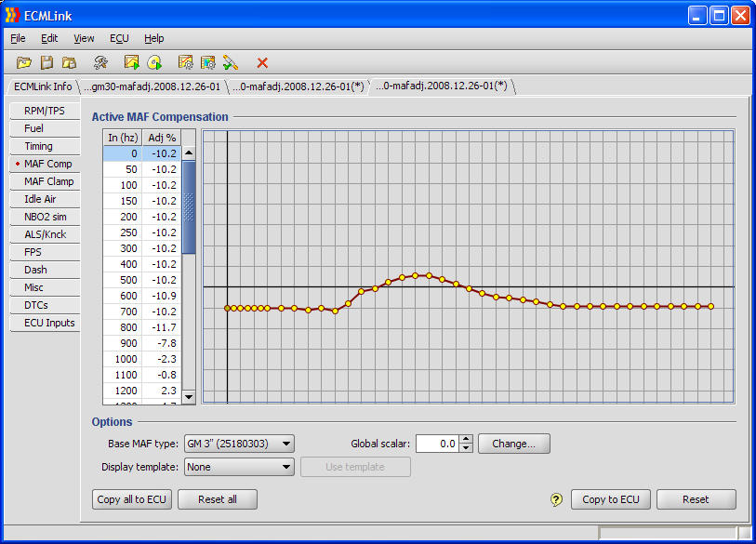The image size is (756, 544).
Task: Click the table scrollbar down arrow
Action: pyautogui.click(x=189, y=396)
